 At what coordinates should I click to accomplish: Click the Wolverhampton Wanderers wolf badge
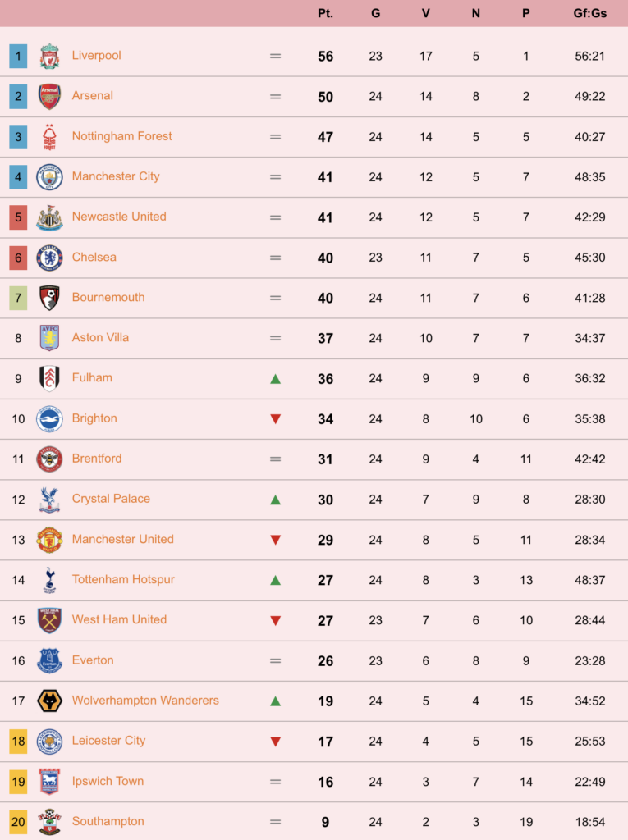[x=49, y=701]
